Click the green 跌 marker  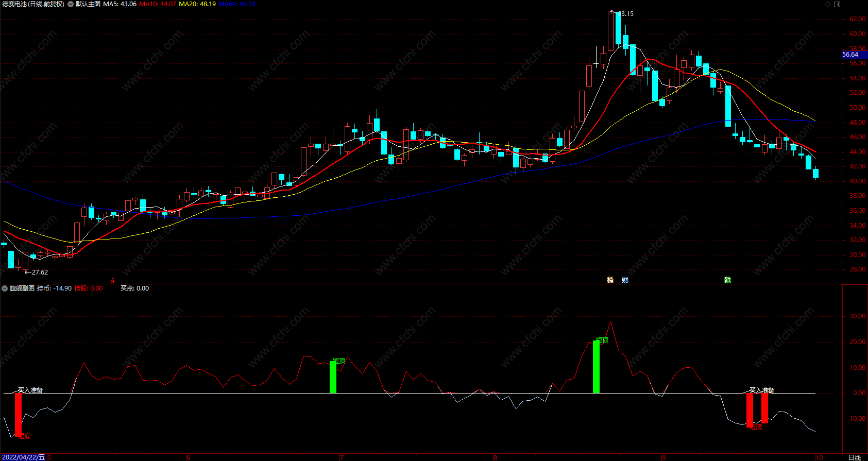pos(727,280)
